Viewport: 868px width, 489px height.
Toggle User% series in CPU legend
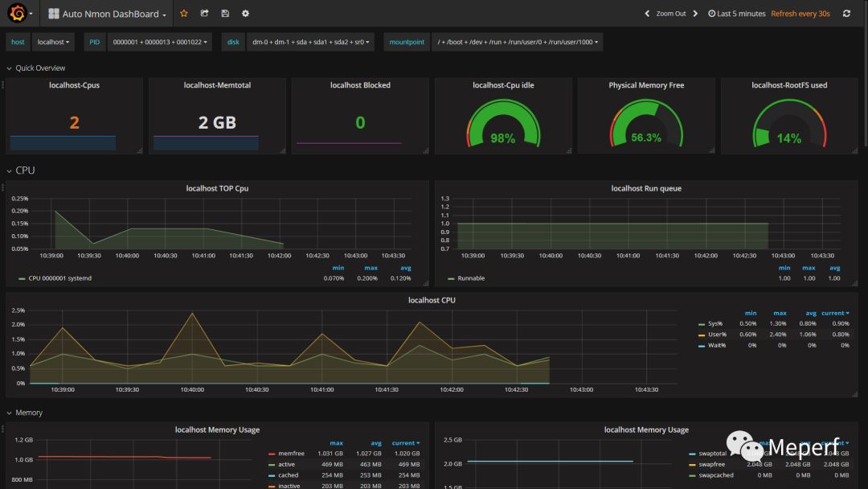717,334
